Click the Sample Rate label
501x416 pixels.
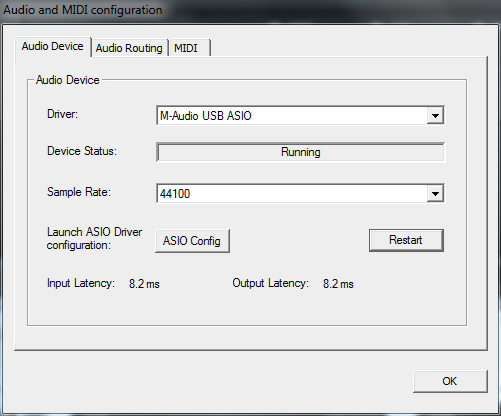coord(79,192)
